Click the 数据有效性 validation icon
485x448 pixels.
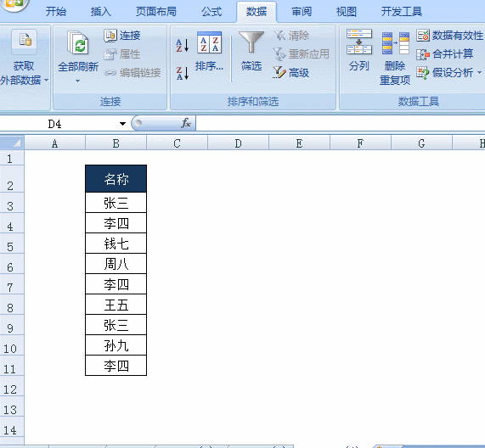[423, 36]
